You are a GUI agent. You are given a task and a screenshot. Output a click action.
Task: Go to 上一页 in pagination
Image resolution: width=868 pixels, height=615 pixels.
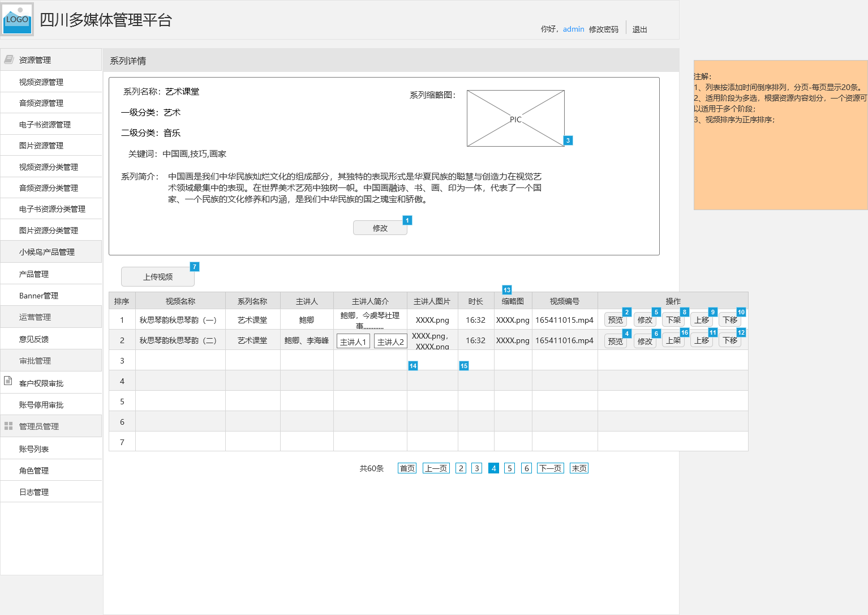pos(436,468)
